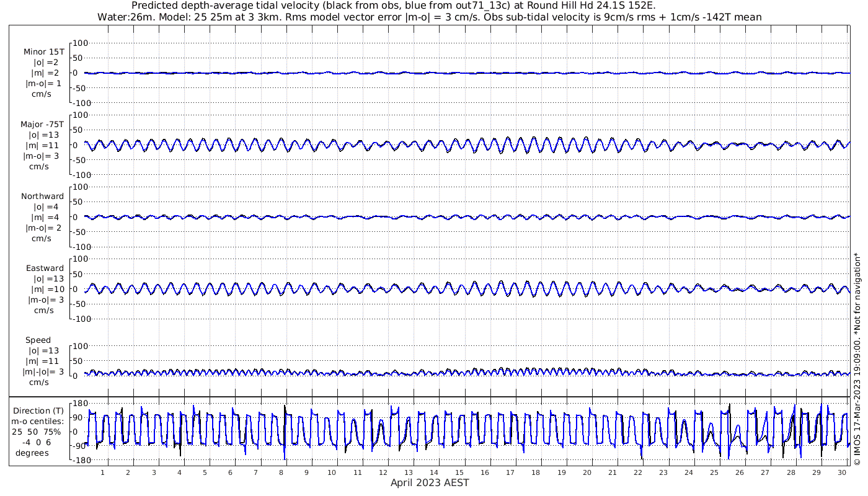Select the 'Direction (T)' panel label
Viewport: 868px width, 496px height.
[x=38, y=410]
